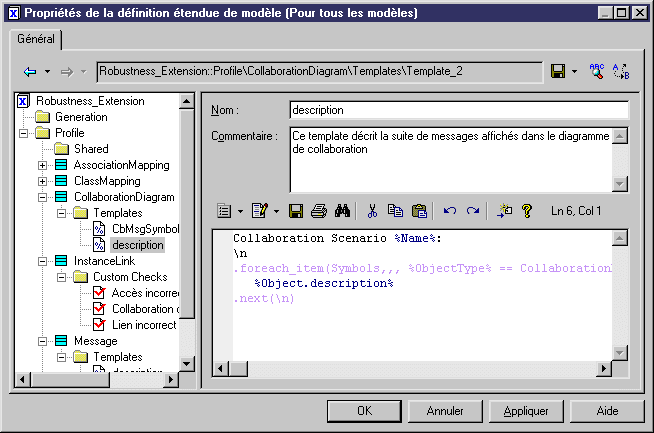Click the Cut scissors icon

(372, 211)
